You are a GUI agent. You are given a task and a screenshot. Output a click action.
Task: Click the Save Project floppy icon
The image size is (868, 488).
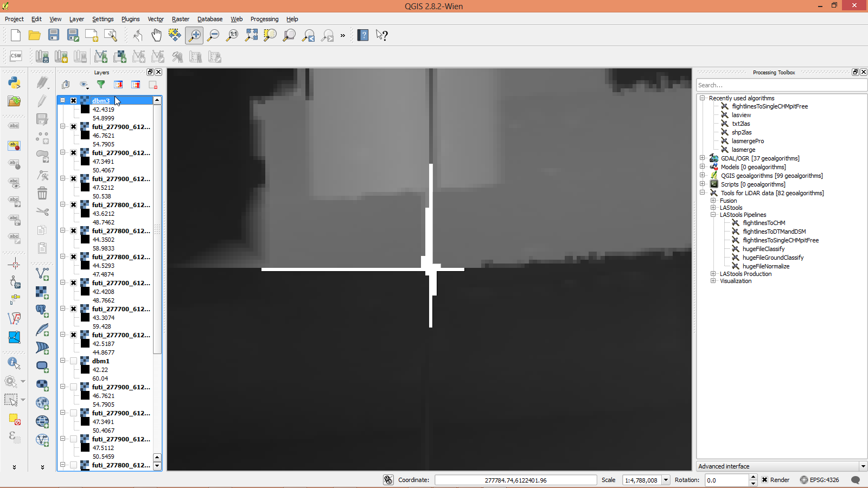pyautogui.click(x=54, y=35)
